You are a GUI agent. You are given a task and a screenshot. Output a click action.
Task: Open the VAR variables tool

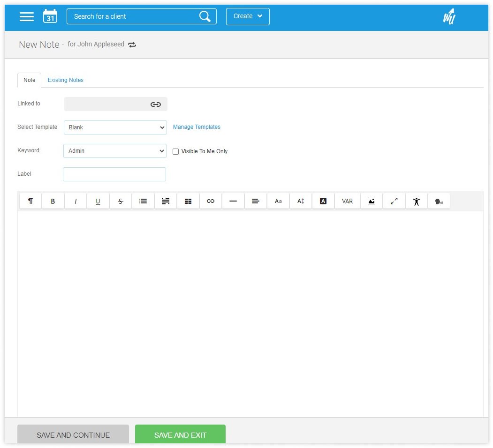347,201
